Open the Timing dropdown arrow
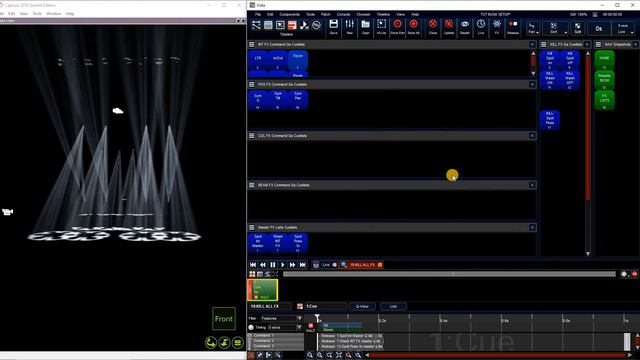 click(300, 327)
